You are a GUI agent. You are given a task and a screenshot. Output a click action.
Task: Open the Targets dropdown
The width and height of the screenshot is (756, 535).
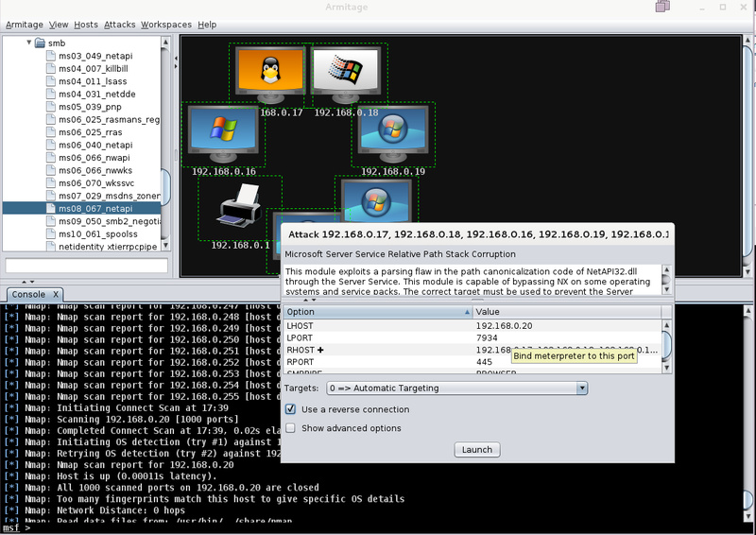pos(582,388)
